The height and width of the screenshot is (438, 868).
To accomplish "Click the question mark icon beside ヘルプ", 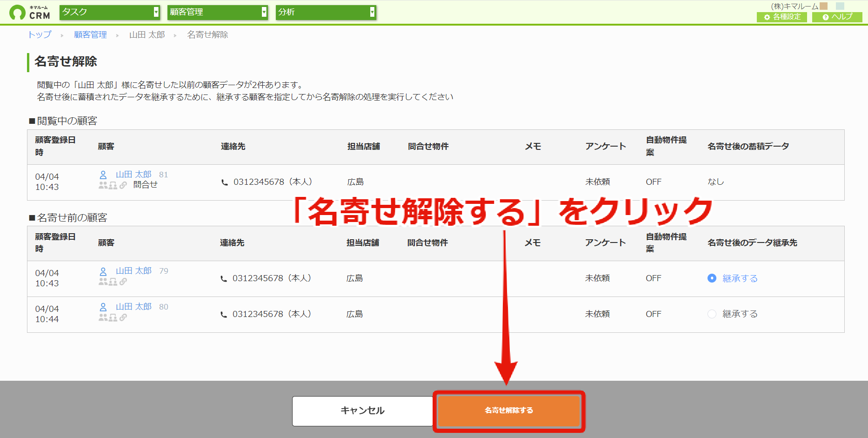I will click(826, 17).
